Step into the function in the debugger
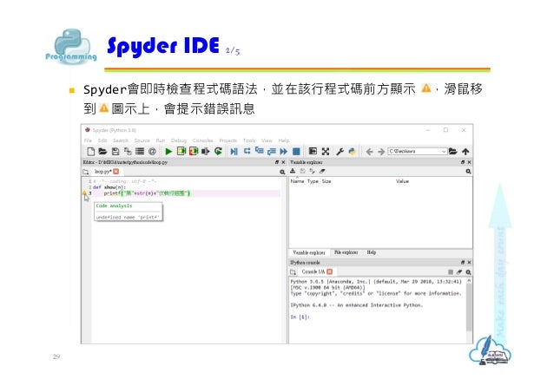The image size is (554, 392). (260, 151)
